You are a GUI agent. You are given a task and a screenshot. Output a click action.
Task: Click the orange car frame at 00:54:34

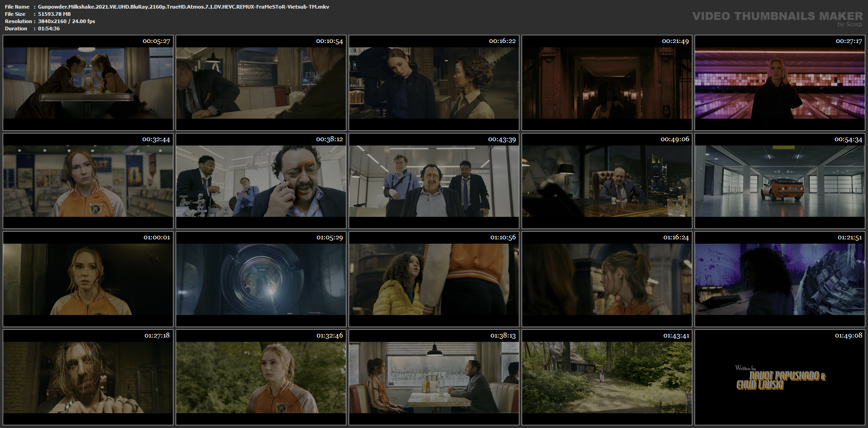click(x=780, y=181)
